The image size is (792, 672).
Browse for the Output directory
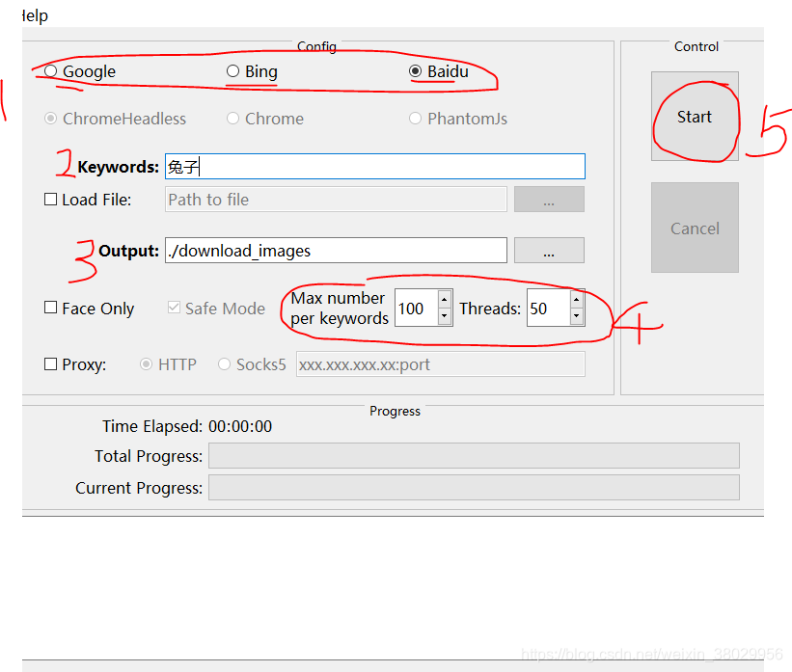coord(549,251)
